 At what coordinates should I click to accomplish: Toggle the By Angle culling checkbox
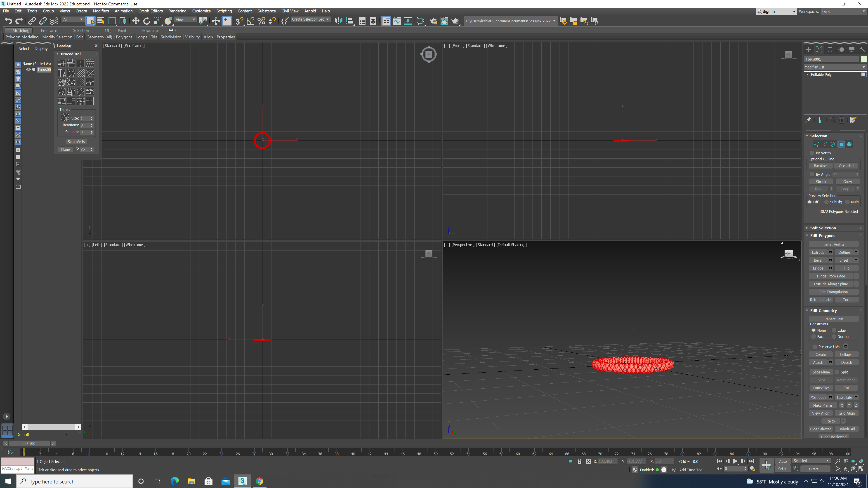812,174
